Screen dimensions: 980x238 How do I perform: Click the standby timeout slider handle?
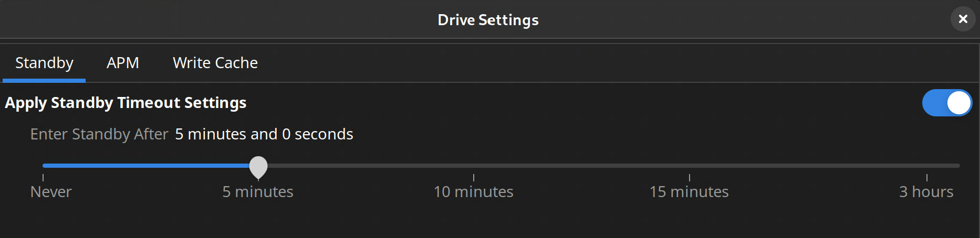pos(258,167)
